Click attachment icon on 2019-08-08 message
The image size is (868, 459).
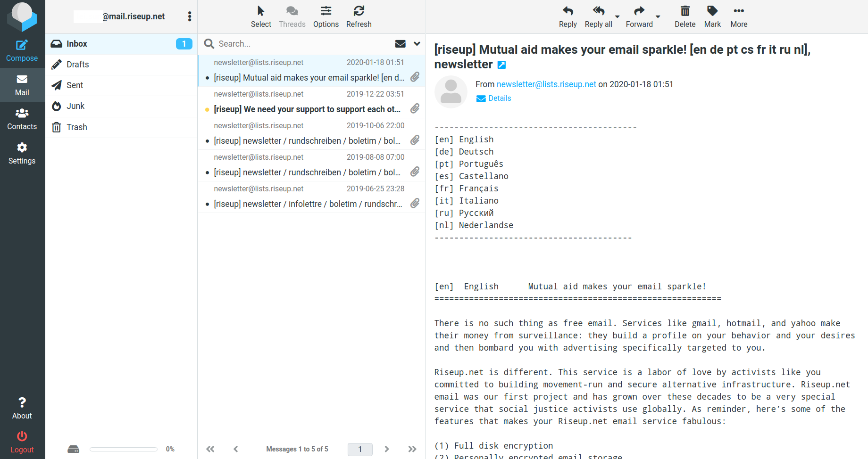[415, 172]
